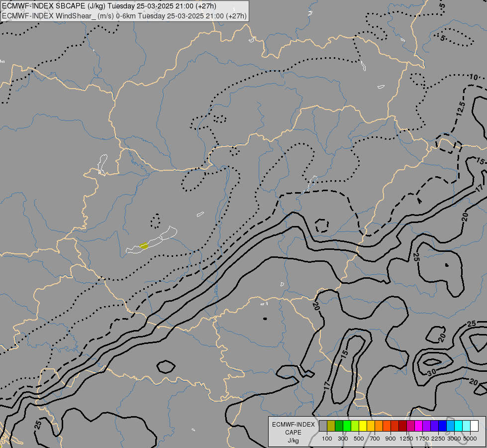Click the pale cyan swatch before 5000
Image resolution: width=487 pixels, height=448 pixels.
(x=467, y=426)
